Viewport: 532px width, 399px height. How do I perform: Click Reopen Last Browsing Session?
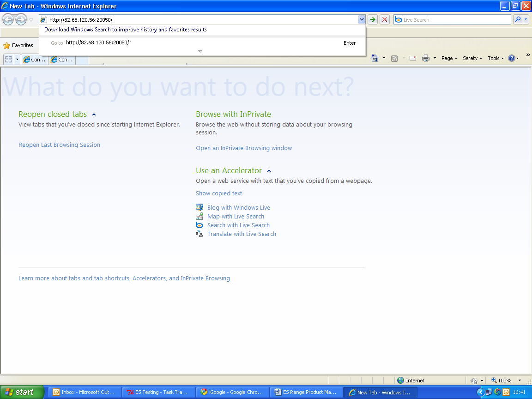click(59, 145)
